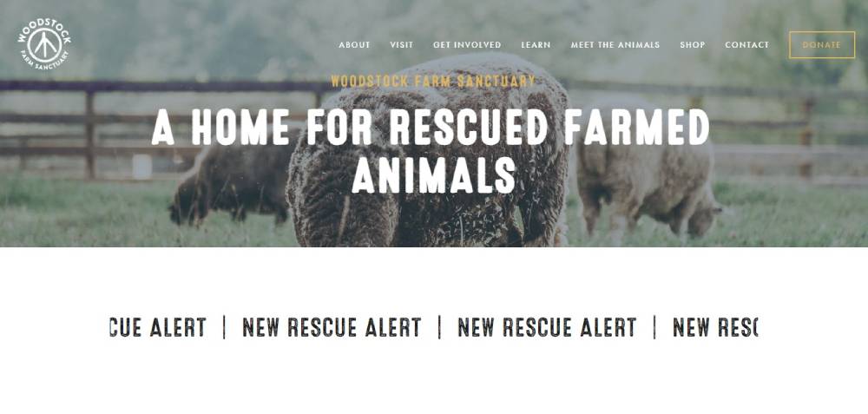Click the yellow Woodstock Farm Sanctuary subtitle
Screen dimensions: 868x414
433,82
